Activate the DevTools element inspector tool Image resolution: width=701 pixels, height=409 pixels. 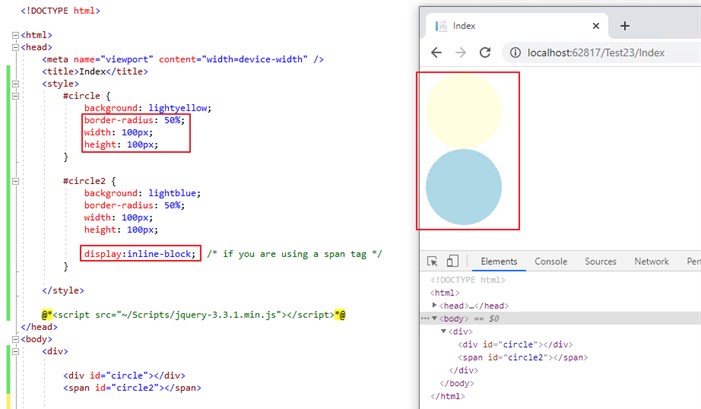click(432, 261)
